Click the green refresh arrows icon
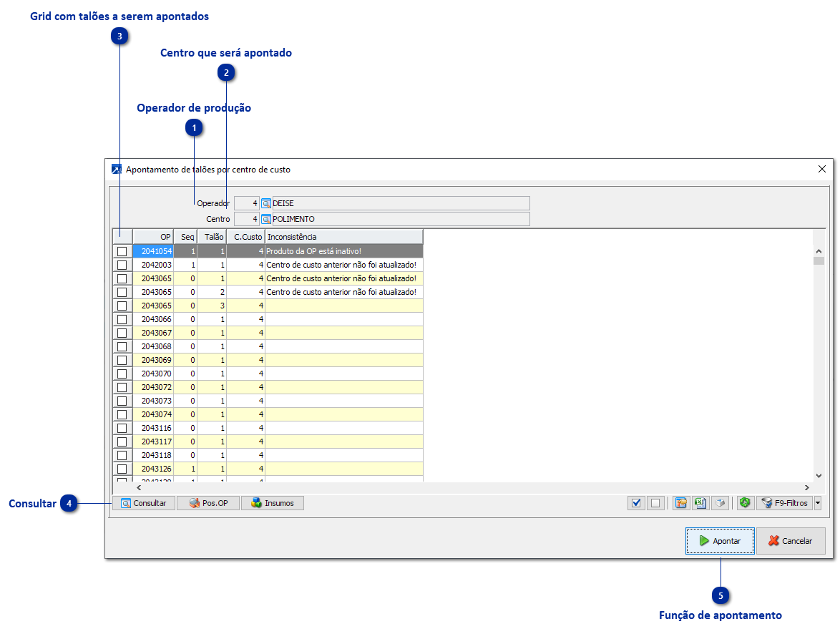 click(x=745, y=503)
